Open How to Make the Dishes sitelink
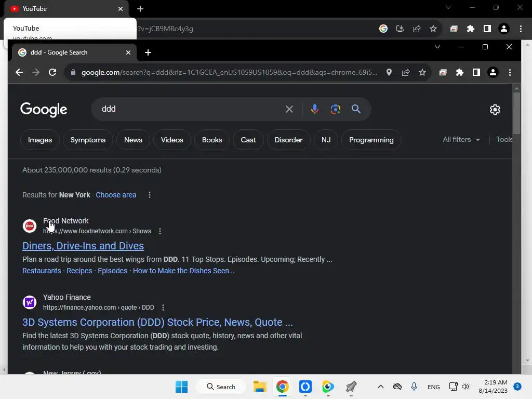 [183, 271]
